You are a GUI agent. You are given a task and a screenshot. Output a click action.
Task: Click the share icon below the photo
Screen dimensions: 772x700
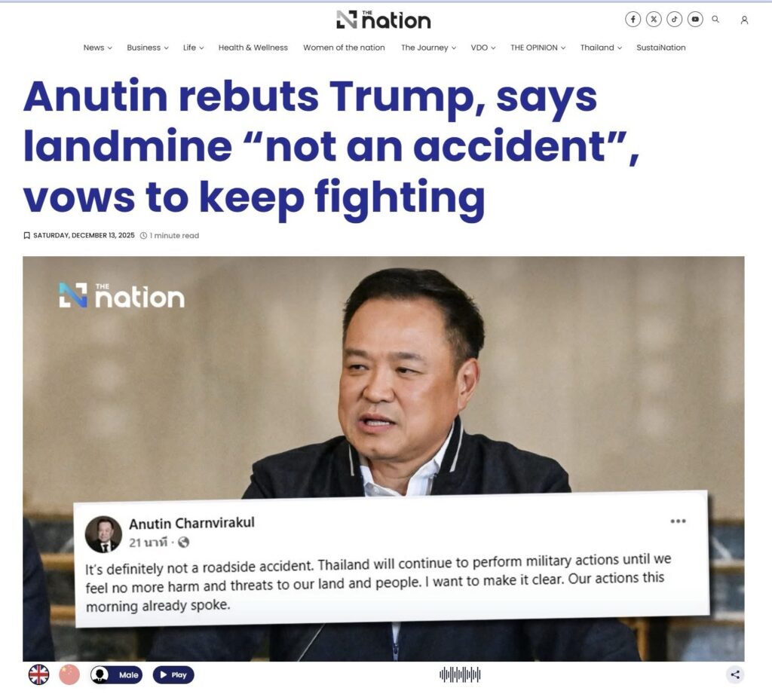735,674
